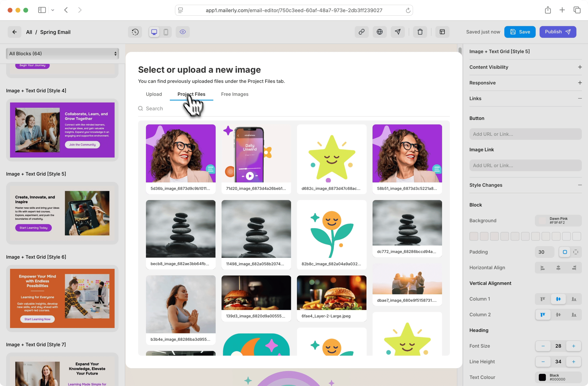The image size is (588, 386).
Task: Align Column 2 to middle
Action: click(x=558, y=315)
